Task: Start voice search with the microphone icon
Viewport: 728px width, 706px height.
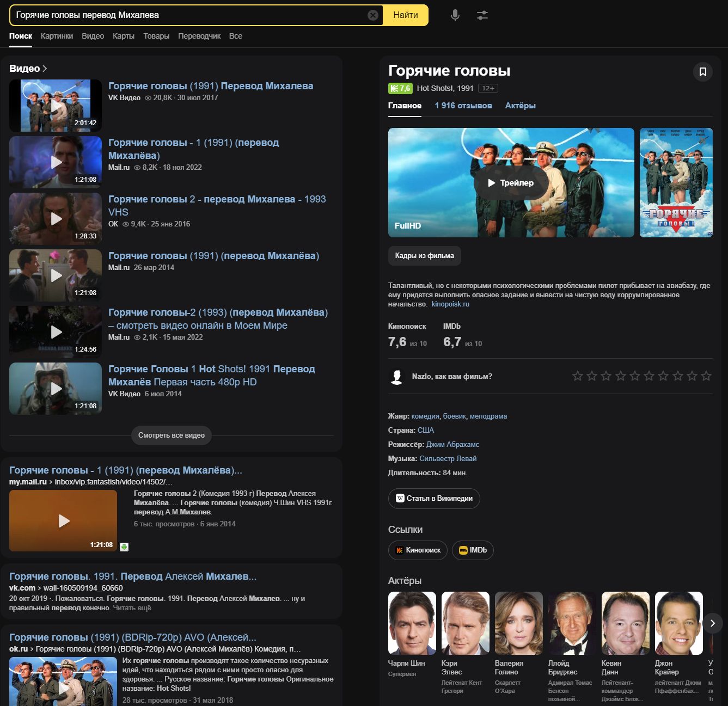Action: point(455,15)
